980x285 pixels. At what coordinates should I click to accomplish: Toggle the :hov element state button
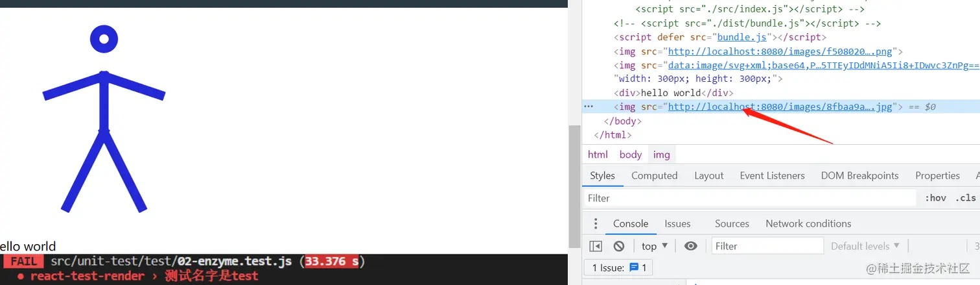pyautogui.click(x=935, y=198)
